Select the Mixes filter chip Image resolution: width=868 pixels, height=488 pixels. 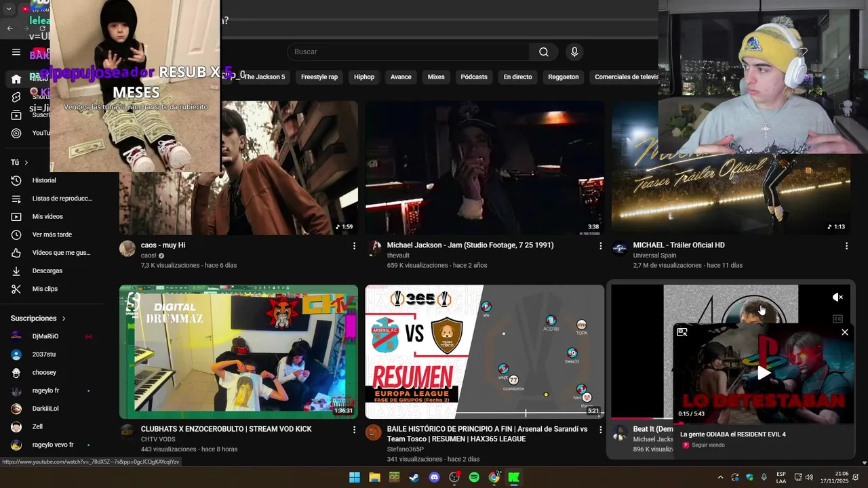436,77
